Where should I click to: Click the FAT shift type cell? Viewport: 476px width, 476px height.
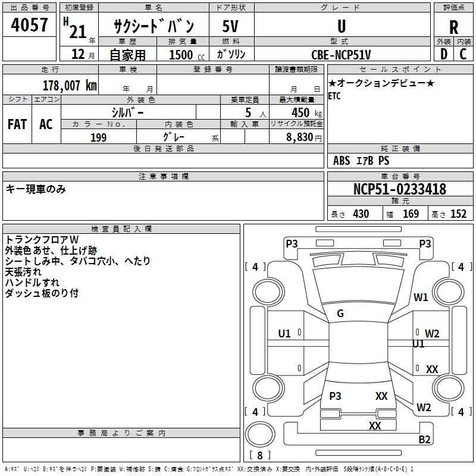[17, 124]
